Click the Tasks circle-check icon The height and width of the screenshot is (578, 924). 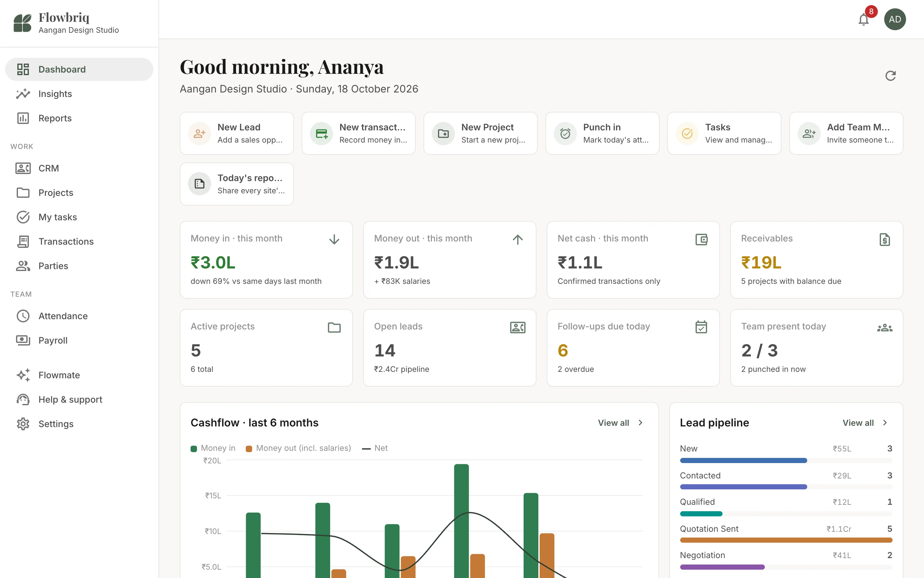click(x=687, y=133)
